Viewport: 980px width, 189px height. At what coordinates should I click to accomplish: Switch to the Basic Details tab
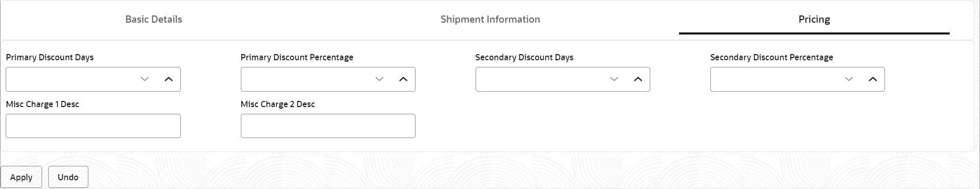pos(154,20)
